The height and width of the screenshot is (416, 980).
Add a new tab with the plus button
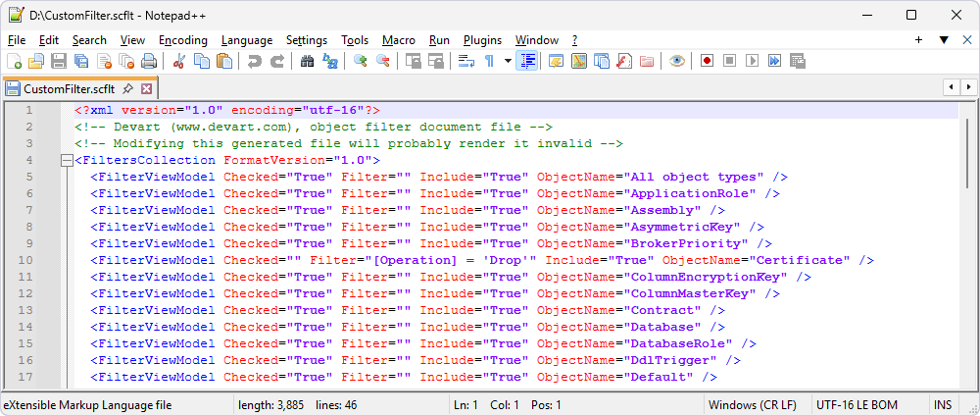tap(919, 39)
